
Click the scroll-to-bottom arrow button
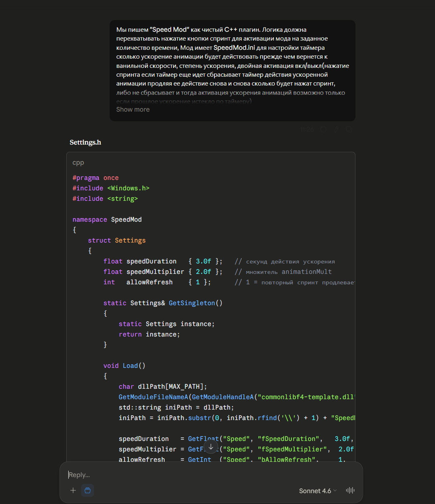(211, 447)
